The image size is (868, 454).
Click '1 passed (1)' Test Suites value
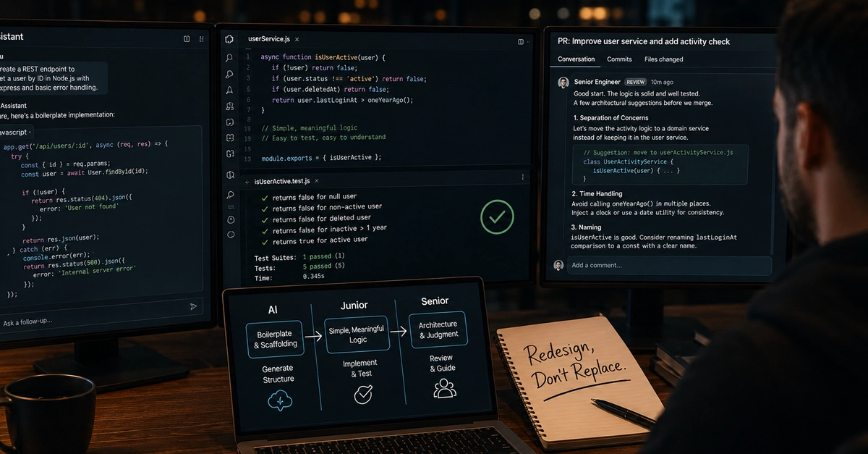(x=323, y=256)
